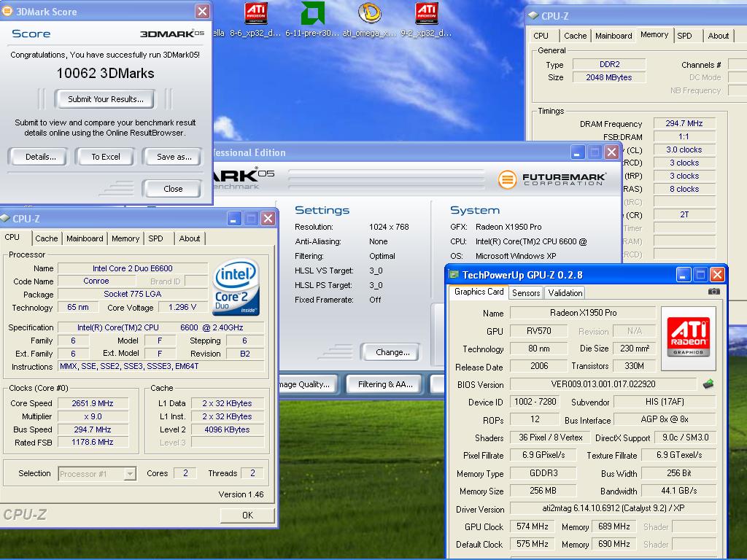Viewport: 747px width, 560px height.
Task: Open Filtering & AA options
Action: coord(385,384)
